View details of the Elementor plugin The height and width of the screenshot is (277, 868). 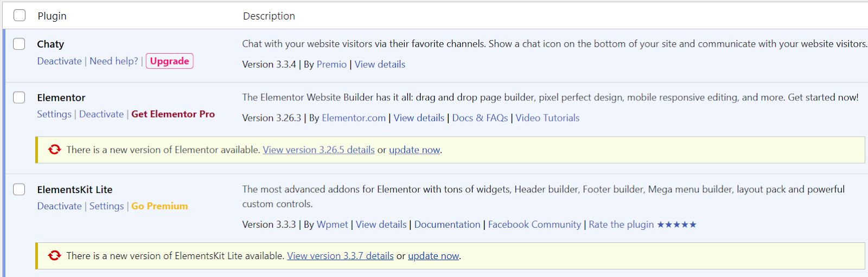[x=419, y=118]
